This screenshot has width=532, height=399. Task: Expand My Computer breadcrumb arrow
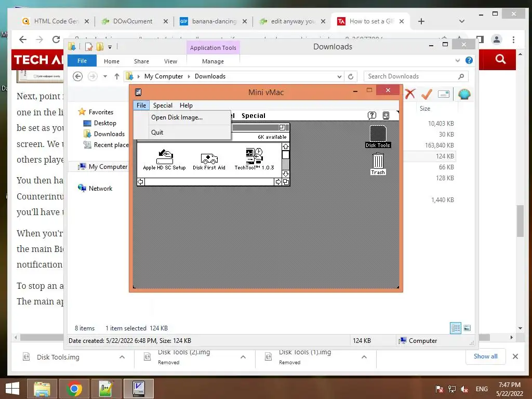(189, 77)
